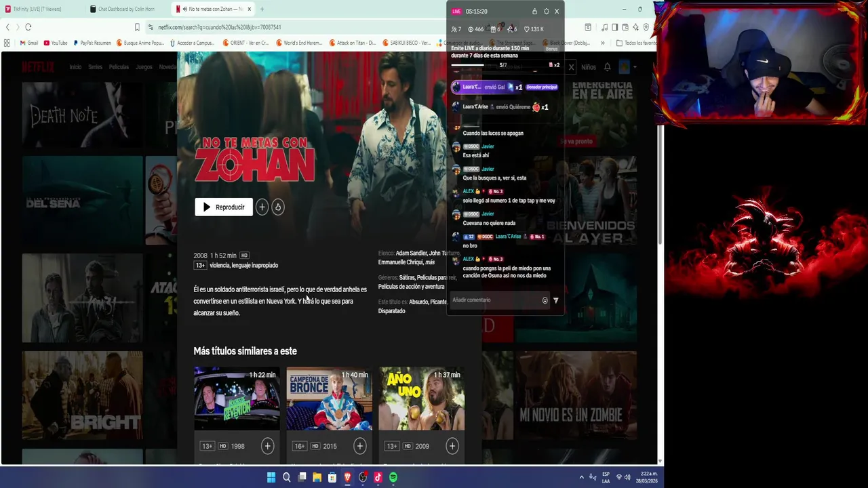The height and width of the screenshot is (488, 868).
Task: Open the viewers count (7) icon
Action: (456, 29)
